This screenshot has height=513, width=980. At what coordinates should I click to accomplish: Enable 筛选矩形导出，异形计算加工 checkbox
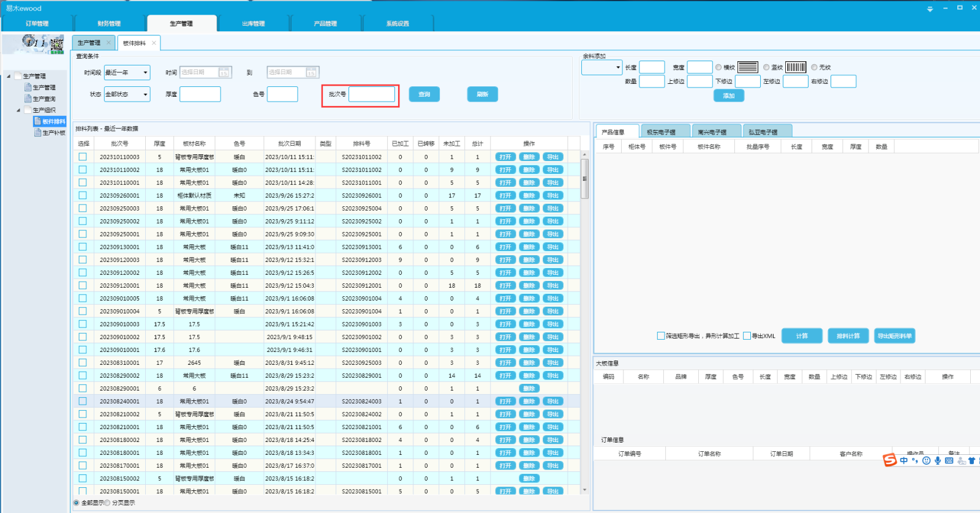click(661, 335)
